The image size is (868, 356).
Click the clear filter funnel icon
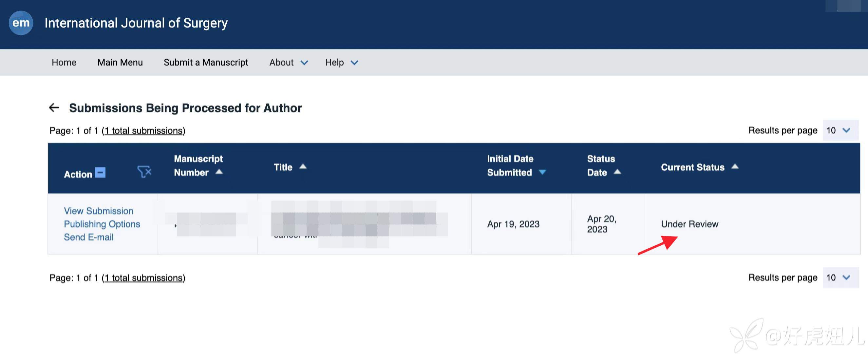(144, 172)
